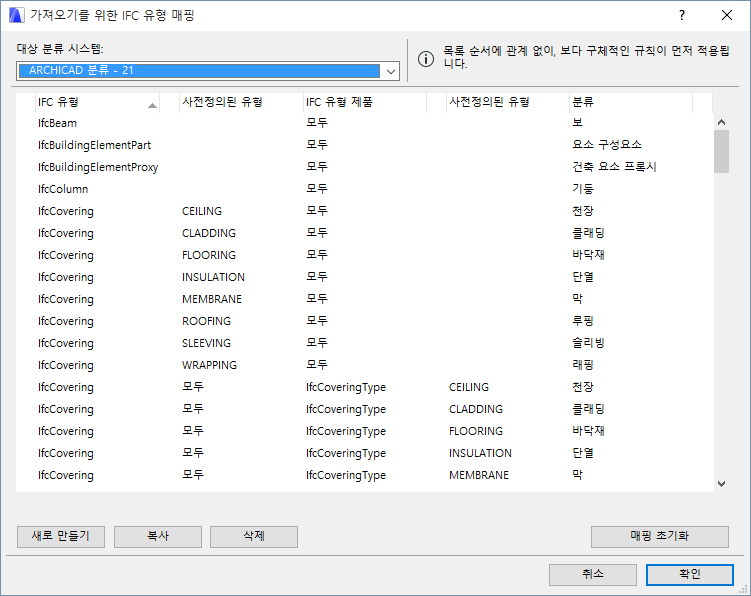The height and width of the screenshot is (596, 751).
Task: Click 모두 product cell in the IfcBeam row
Action: (317, 123)
